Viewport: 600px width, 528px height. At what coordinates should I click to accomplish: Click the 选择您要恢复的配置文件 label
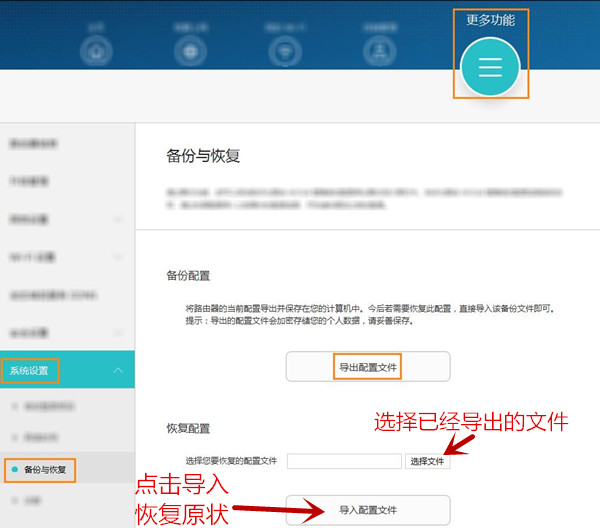pos(231,461)
